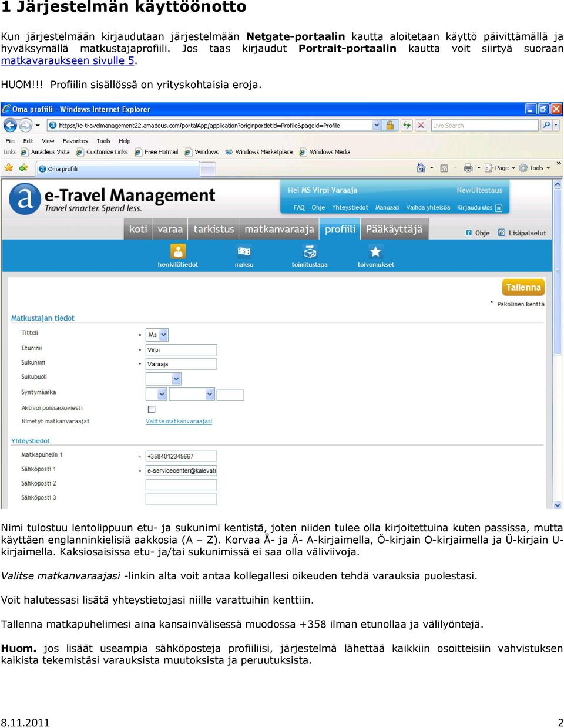Screen dimensions: 564x728
Task: Click the e-Travel Management logo
Action: 112,200
